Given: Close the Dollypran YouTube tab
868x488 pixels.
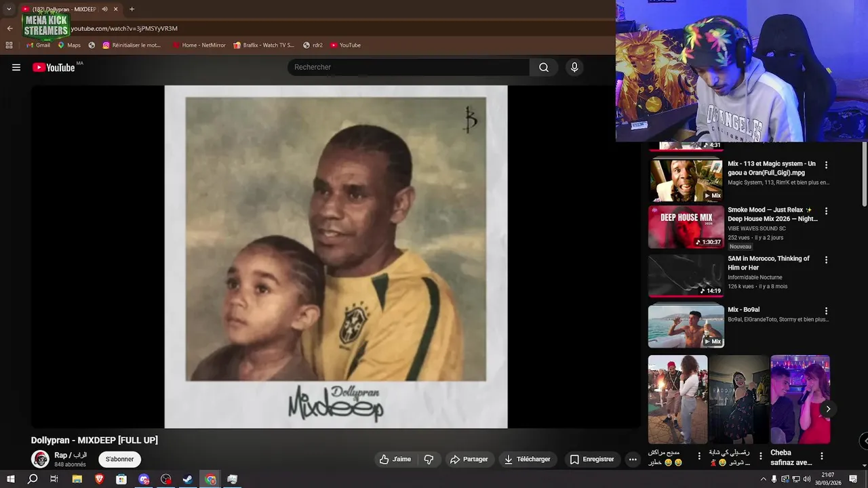Looking at the screenshot, I should (x=116, y=9).
